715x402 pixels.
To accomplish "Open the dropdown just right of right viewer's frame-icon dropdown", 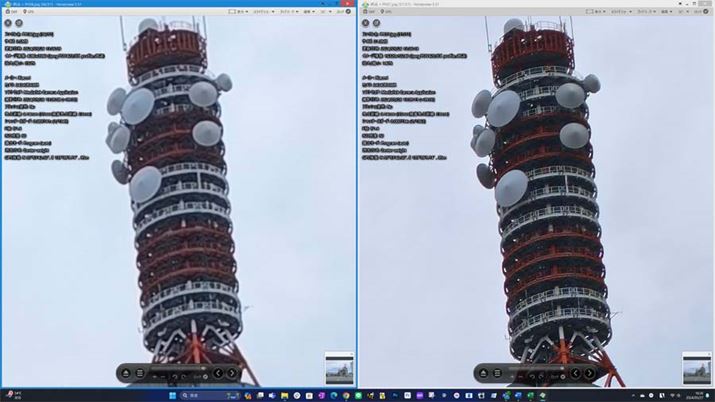I will 621,11.
